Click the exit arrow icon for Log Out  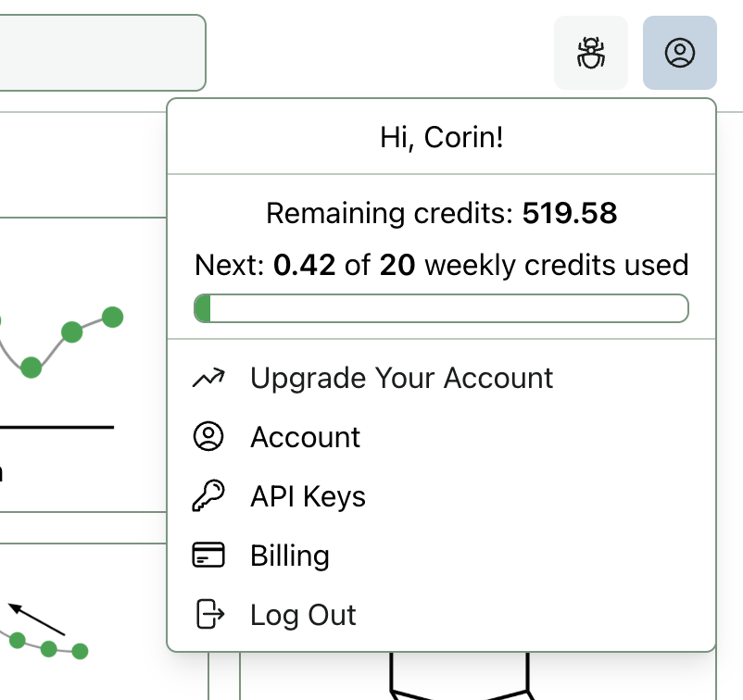click(208, 615)
